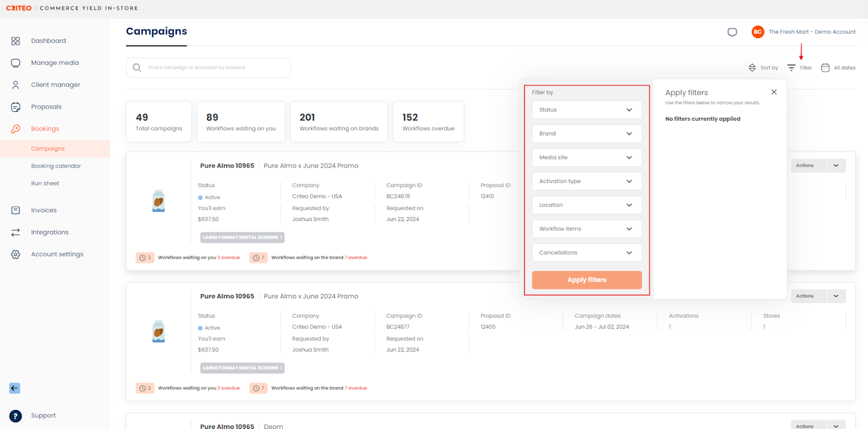Click the search magnifier icon
Viewport: 868px width, 429px height.
pos(137,68)
